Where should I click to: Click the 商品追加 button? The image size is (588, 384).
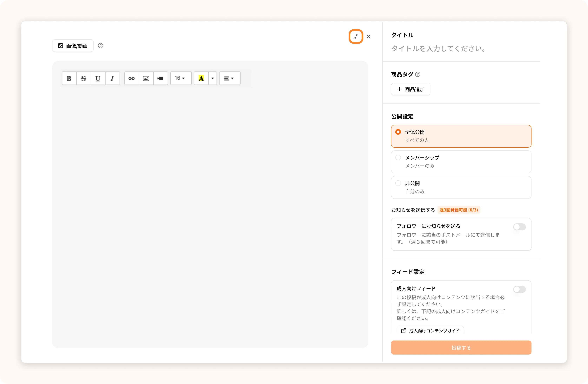pyautogui.click(x=410, y=89)
